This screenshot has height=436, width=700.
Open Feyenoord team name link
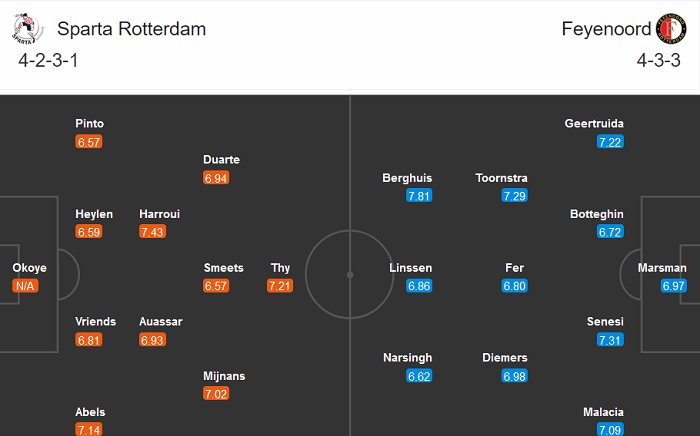607,29
